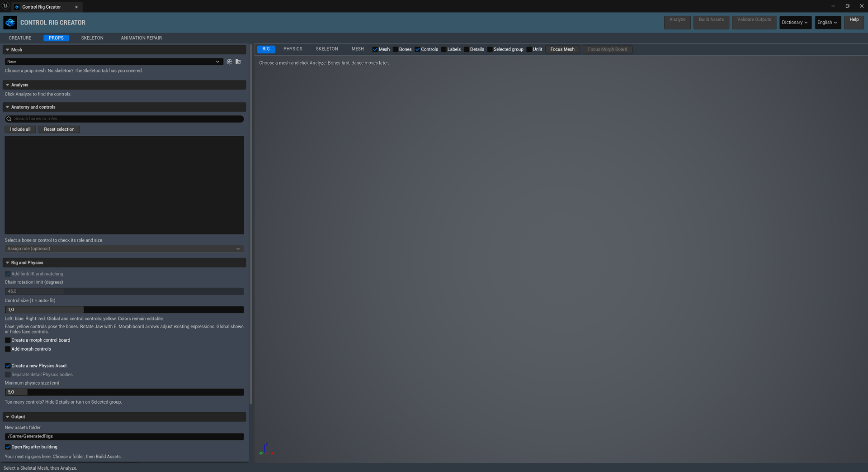The image size is (868, 472).
Task: Open the English language dropdown
Action: [x=827, y=23]
